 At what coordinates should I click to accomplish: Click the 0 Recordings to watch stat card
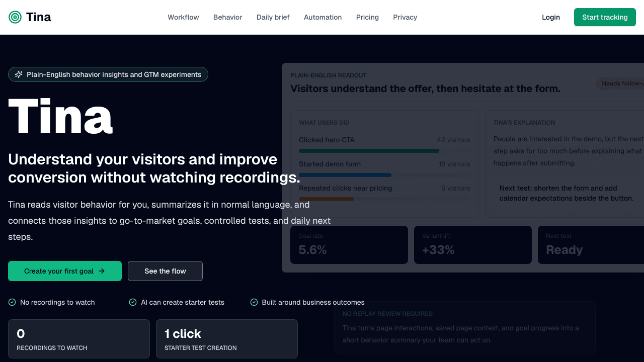coord(79,339)
